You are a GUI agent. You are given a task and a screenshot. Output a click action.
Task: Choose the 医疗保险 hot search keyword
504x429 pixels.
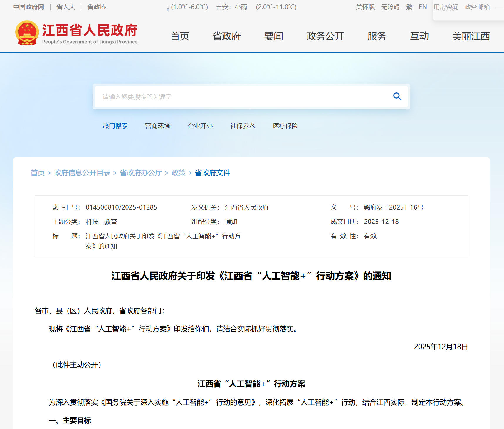(x=285, y=126)
